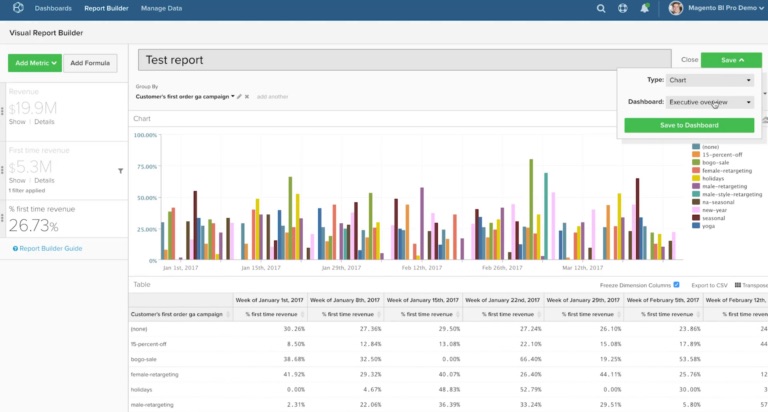Image resolution: width=768 pixels, height=412 pixels.
Task: Go to the Dashboards menu
Action: point(53,8)
